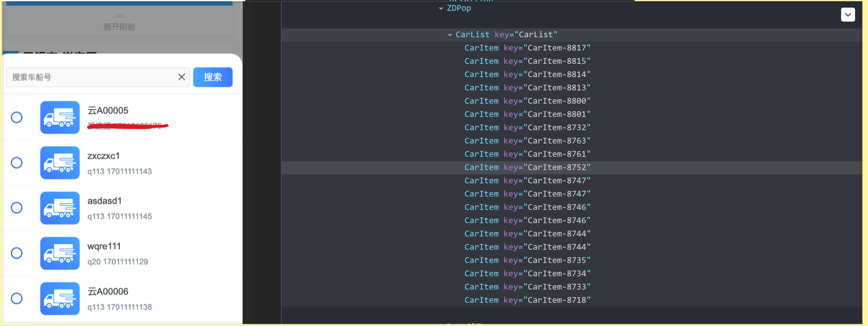Click the 云A00006 plate text
This screenshot has height=326, width=868.
click(x=108, y=292)
